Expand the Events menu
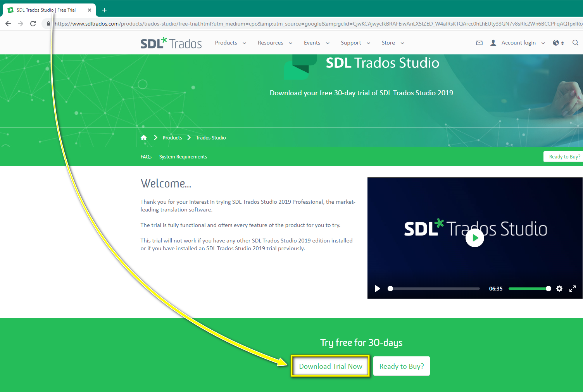Screen dimensions: 583x392 click(317, 43)
